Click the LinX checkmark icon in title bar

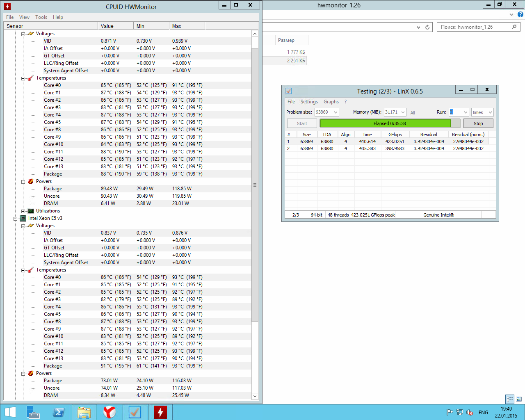(289, 91)
